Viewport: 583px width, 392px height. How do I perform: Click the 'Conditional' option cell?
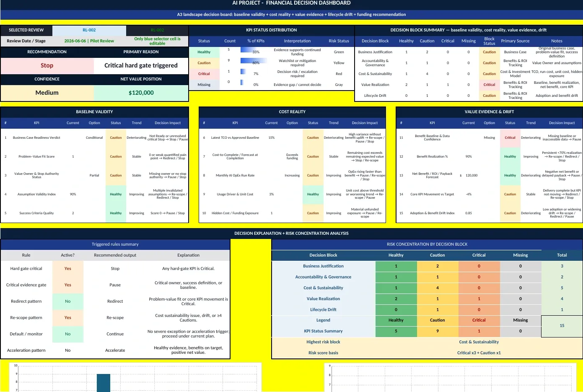point(94,138)
